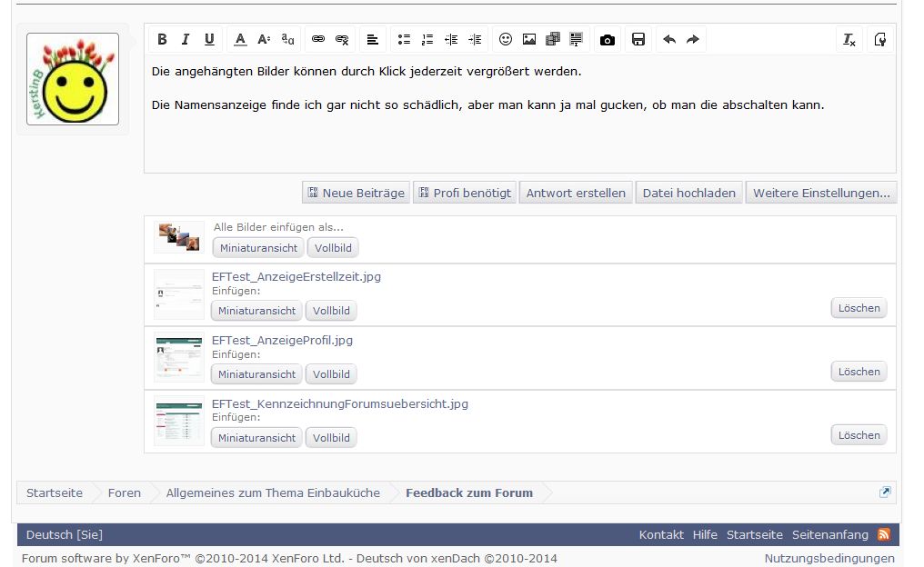The height and width of the screenshot is (567, 924).
Task: Remove a link with the unlink icon
Action: coord(343,39)
